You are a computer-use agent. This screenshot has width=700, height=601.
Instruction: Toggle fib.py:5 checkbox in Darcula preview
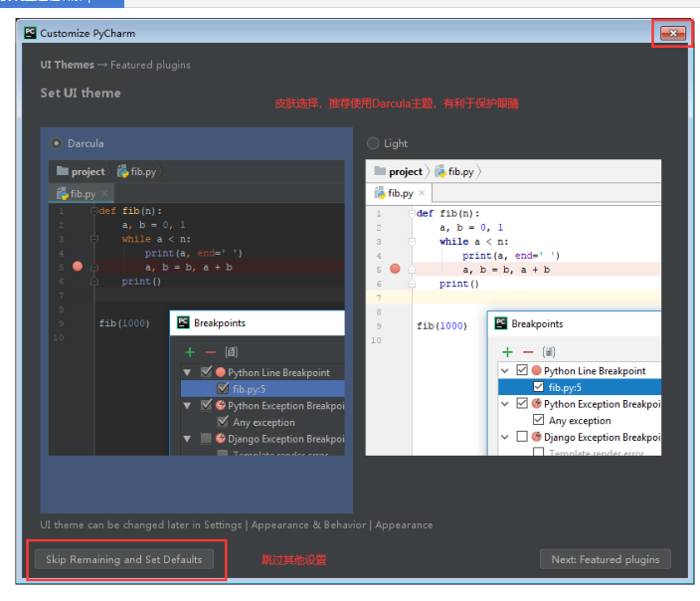coord(223,388)
